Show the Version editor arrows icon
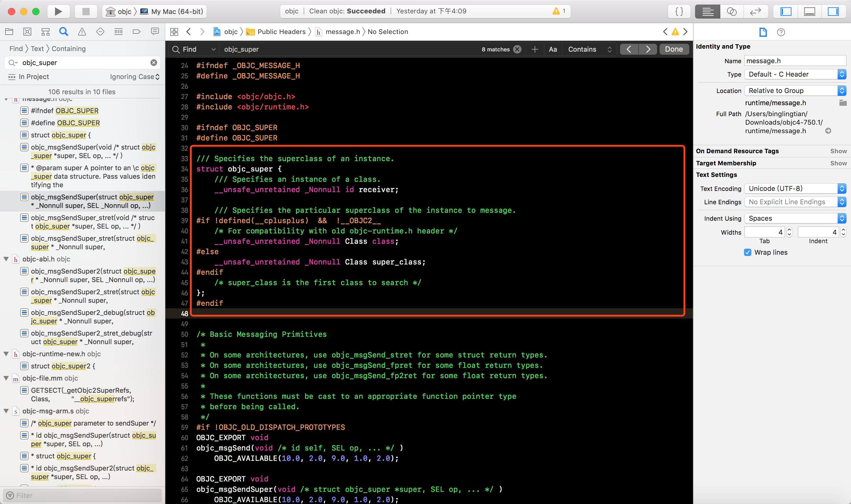Screen dimensions: 851x504 (x=755, y=11)
